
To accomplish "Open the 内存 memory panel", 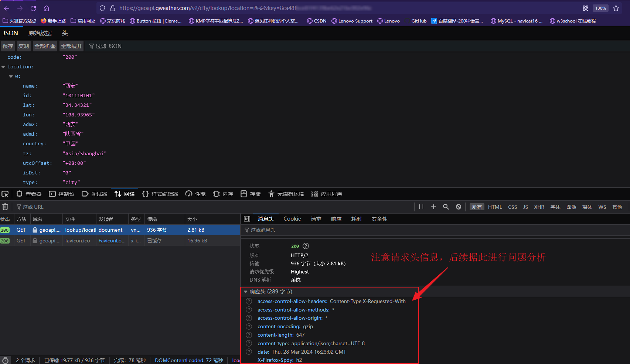I will (x=223, y=194).
